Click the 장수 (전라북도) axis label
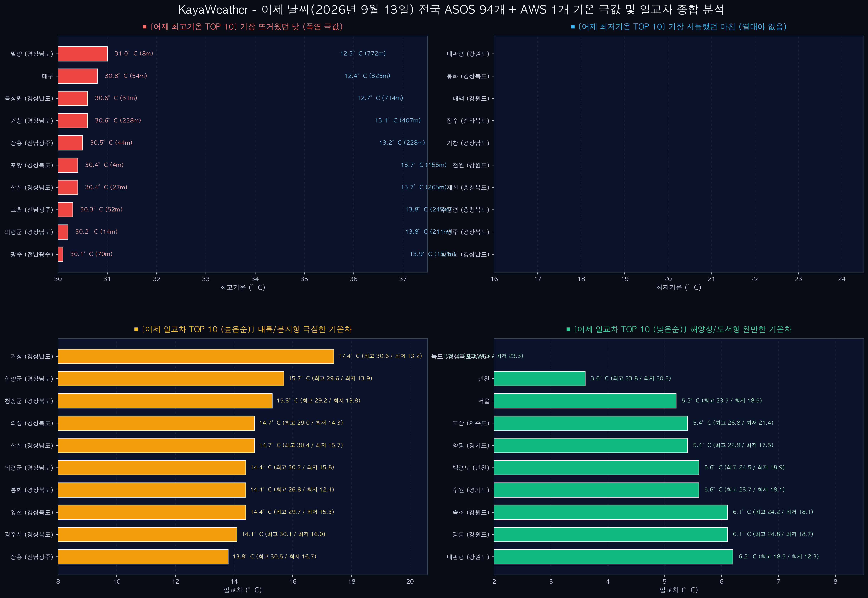This screenshot has width=868, height=598. pos(468,121)
